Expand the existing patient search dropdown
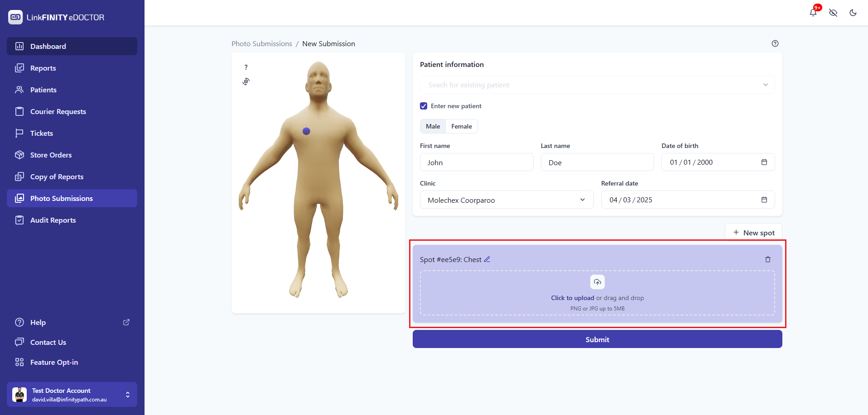Viewport: 868px width, 415px height. click(765, 85)
